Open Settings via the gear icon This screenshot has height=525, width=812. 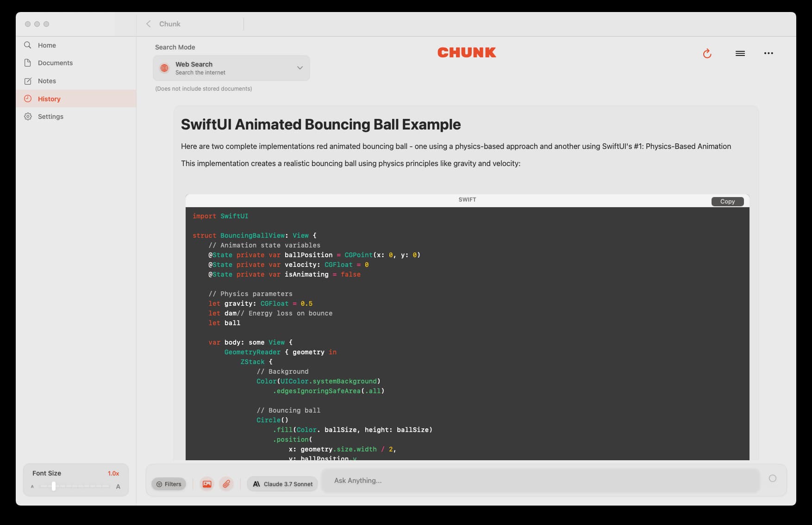point(27,116)
